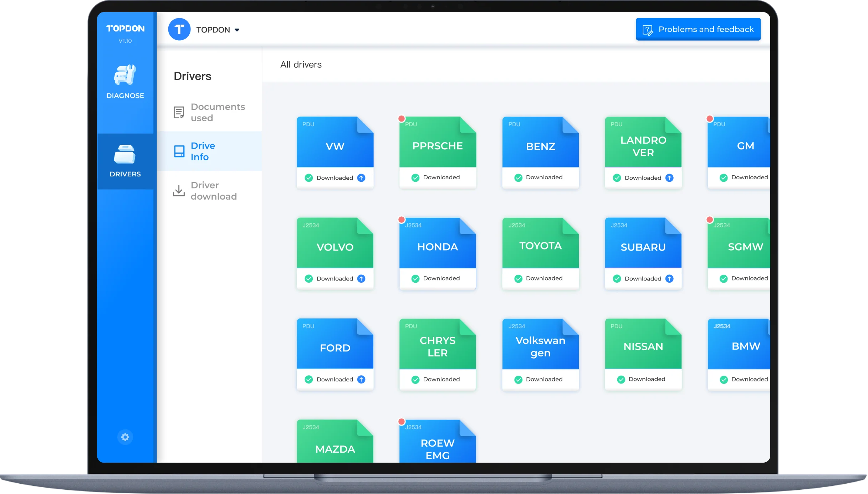Open the TOYOTA J2534 driver card
Viewport: 868px width, 494px height.
point(540,253)
